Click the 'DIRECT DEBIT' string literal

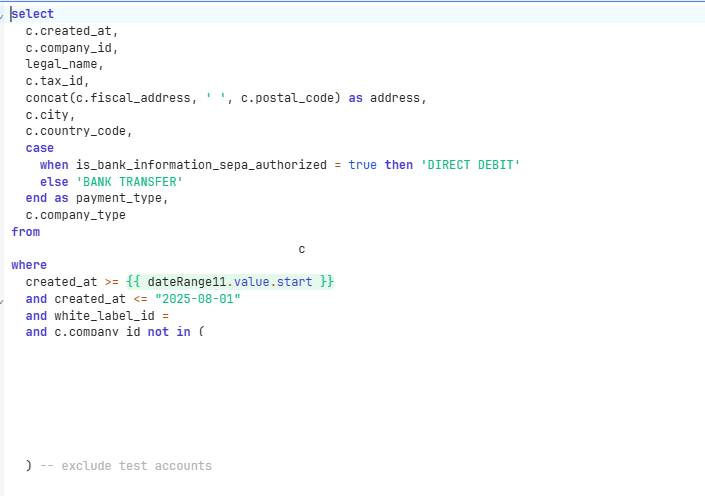pyautogui.click(x=470, y=164)
